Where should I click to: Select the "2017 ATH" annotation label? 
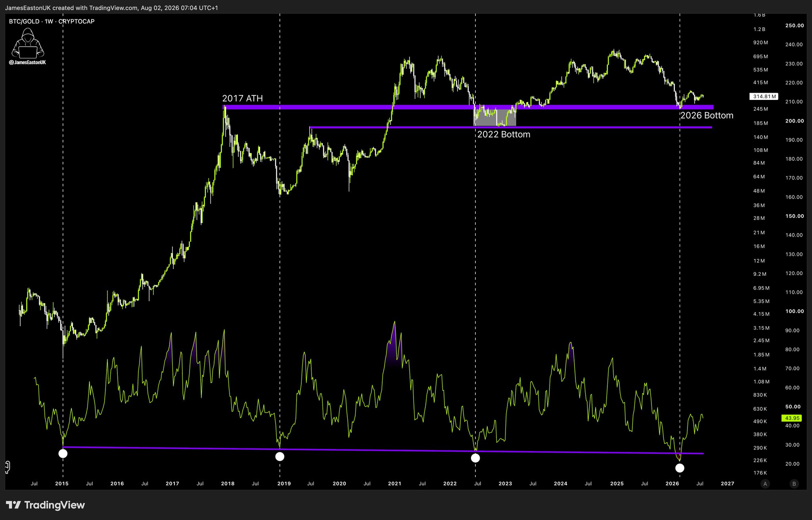click(x=242, y=98)
